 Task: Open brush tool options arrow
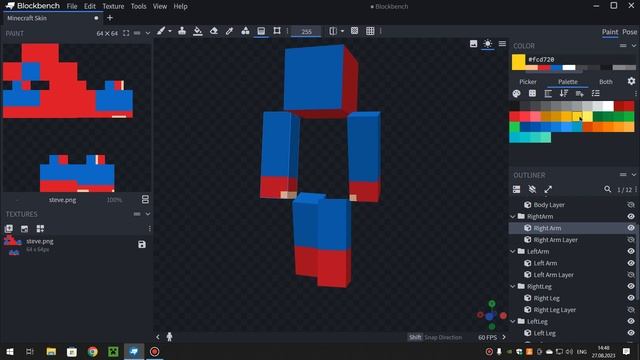tap(170, 31)
